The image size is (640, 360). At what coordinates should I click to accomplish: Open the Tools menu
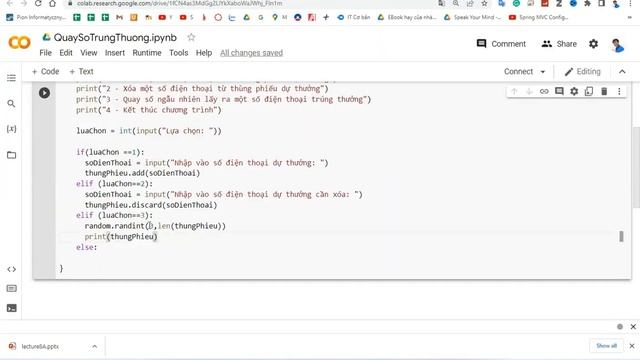[179, 53]
